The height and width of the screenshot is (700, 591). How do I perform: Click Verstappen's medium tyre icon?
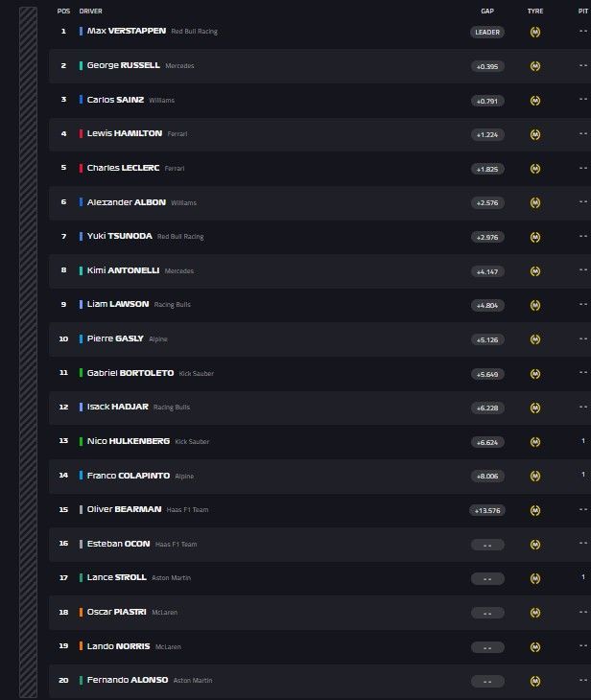coord(535,32)
